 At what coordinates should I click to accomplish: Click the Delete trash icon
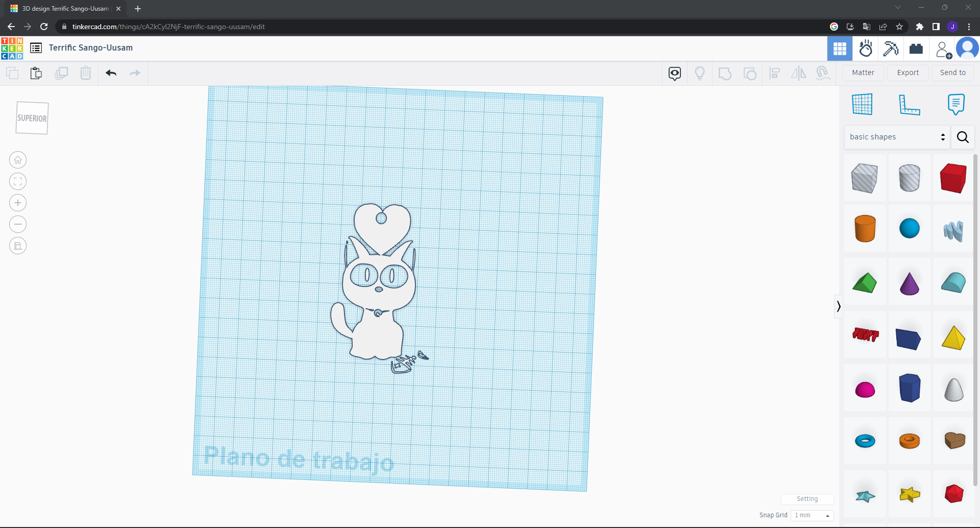point(86,73)
